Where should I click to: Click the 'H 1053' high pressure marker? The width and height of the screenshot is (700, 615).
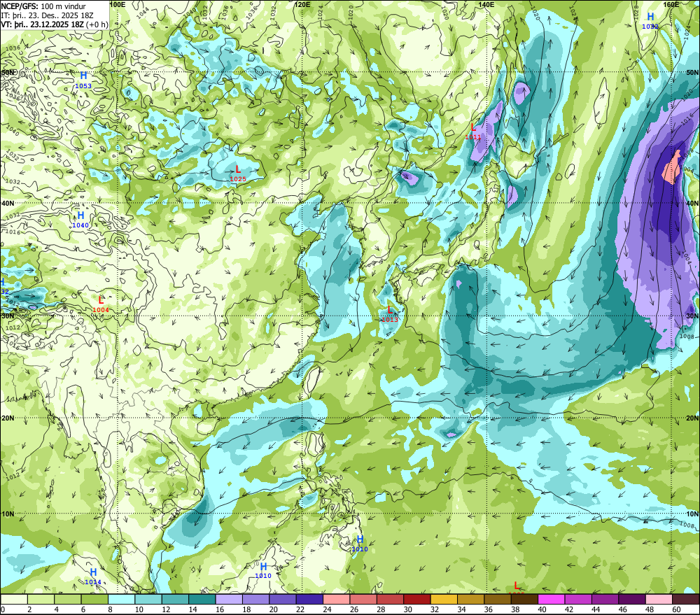pos(83,80)
